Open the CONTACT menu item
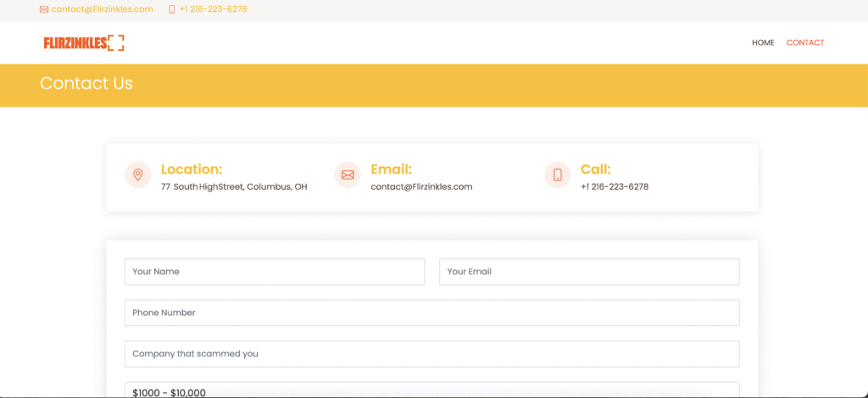The height and width of the screenshot is (398, 868). (805, 42)
